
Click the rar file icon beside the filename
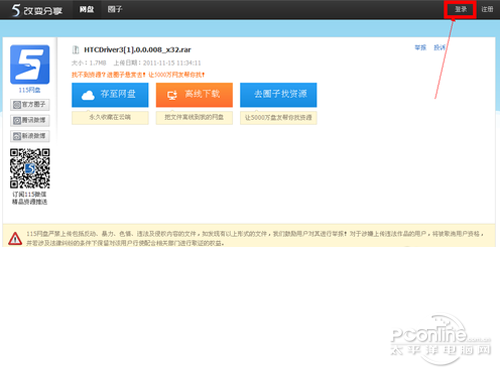pos(76,50)
